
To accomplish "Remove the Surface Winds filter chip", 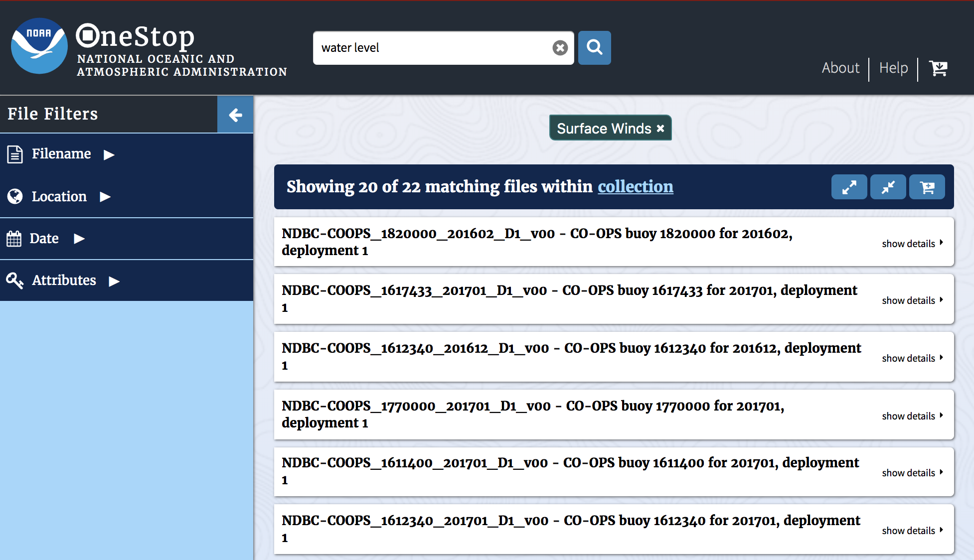I will [x=660, y=129].
